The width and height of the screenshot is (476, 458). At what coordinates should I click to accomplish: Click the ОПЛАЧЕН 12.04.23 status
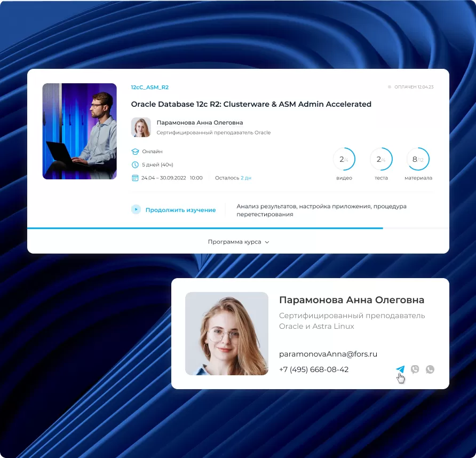pyautogui.click(x=414, y=87)
